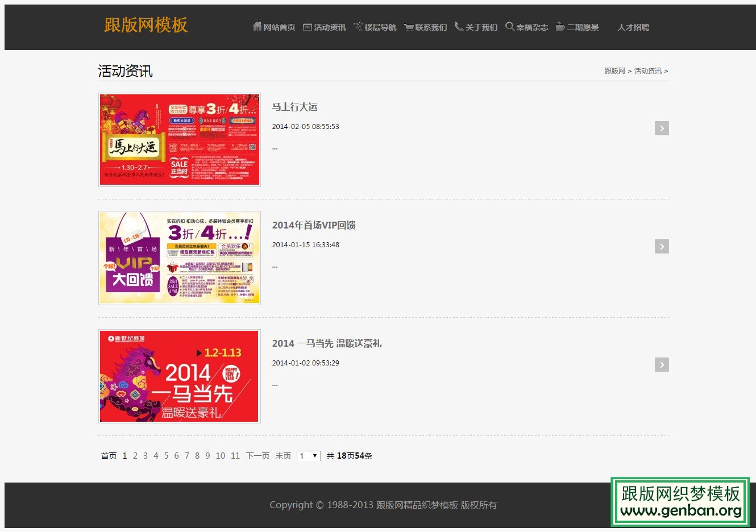The height and width of the screenshot is (532, 756).
Task: Open page 5 in pagination
Action: (166, 455)
